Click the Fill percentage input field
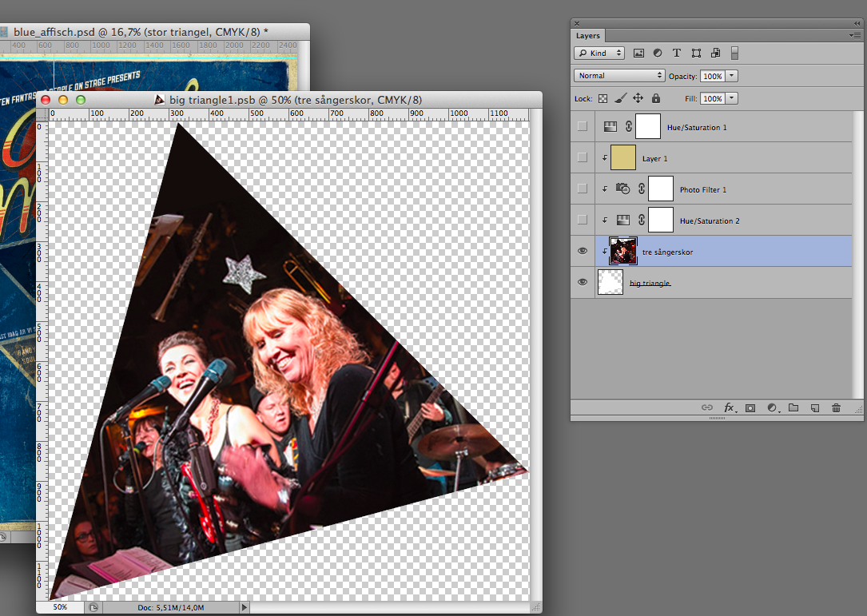This screenshot has height=616, width=867. [x=713, y=98]
